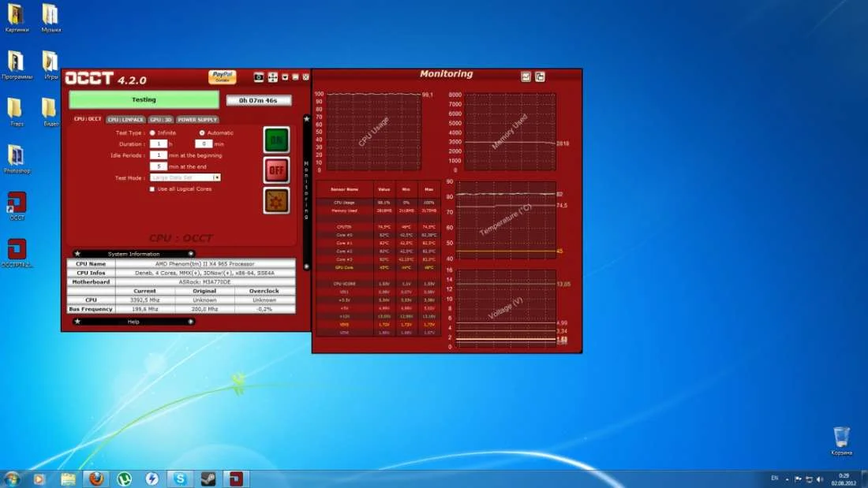Image resolution: width=868 pixels, height=488 pixels.
Task: Stop the test with the red OFF button
Action: coord(276,170)
